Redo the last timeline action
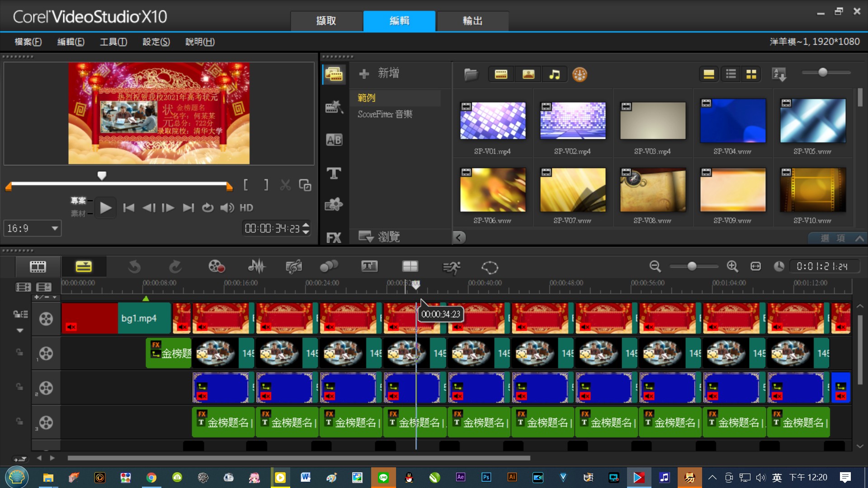Screen dimensions: 868x488 pyautogui.click(x=175, y=267)
